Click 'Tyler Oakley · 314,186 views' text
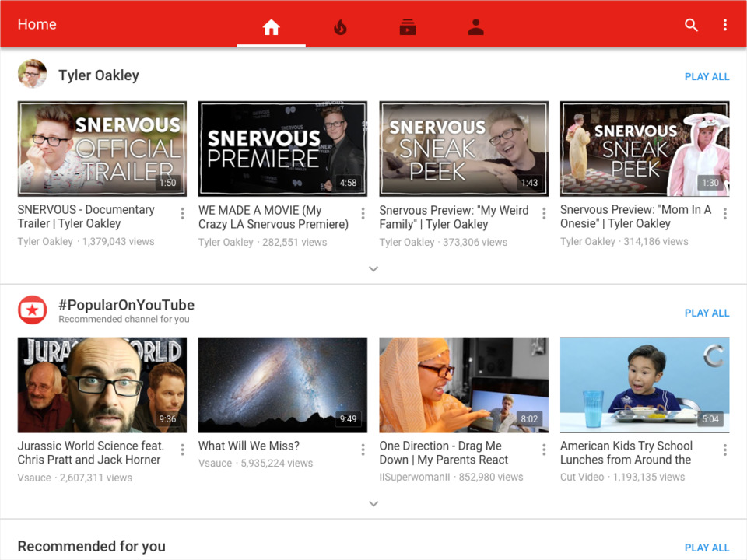The width and height of the screenshot is (747, 560). (x=624, y=241)
